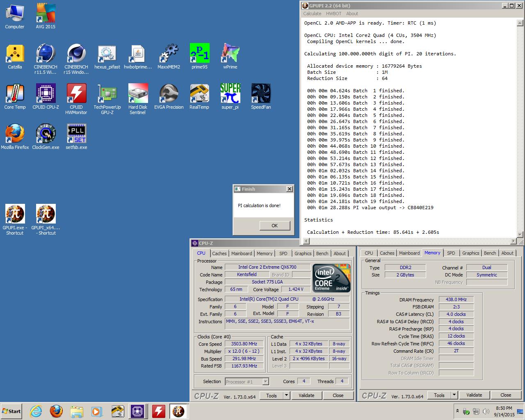Select the EVGA Precision shortcut
The image size is (525, 420).
click(169, 97)
